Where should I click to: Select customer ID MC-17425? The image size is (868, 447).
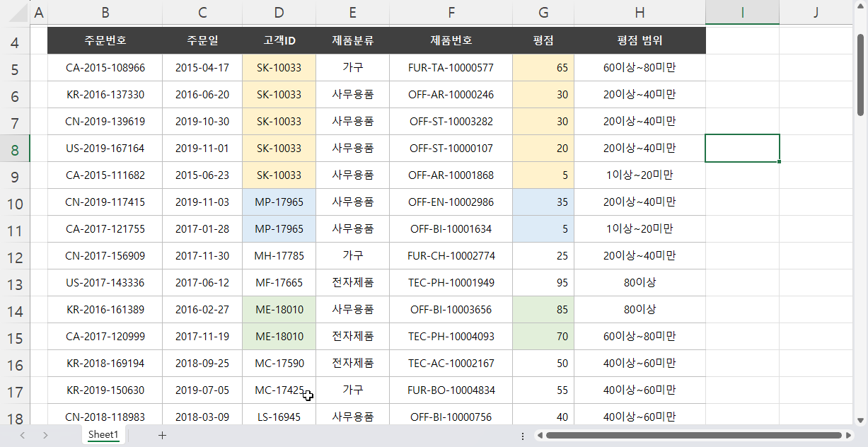[279, 390]
